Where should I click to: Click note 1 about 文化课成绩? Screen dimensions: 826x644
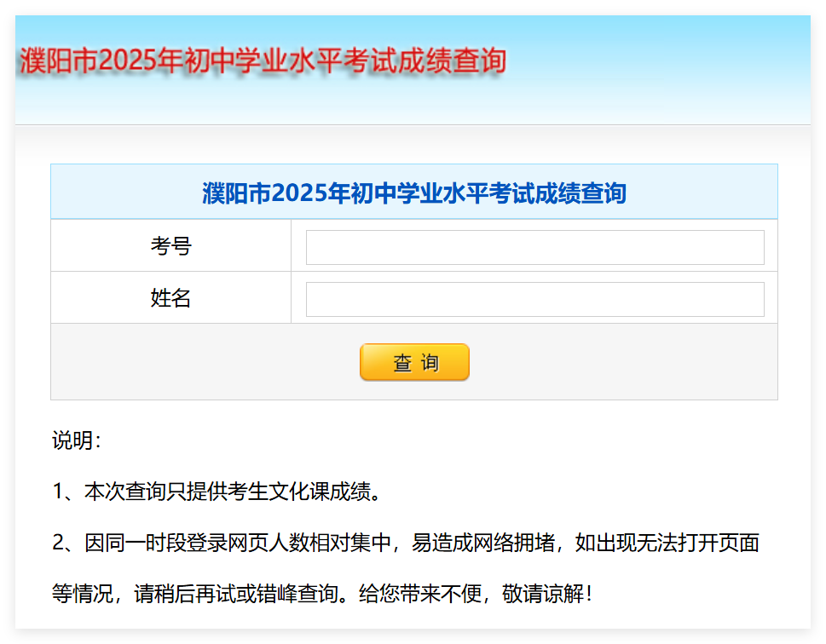coord(217,492)
